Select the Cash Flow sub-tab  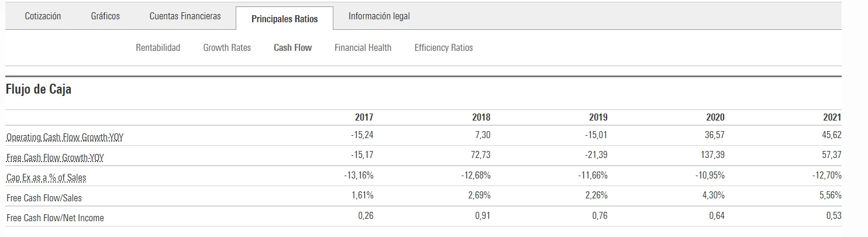292,48
